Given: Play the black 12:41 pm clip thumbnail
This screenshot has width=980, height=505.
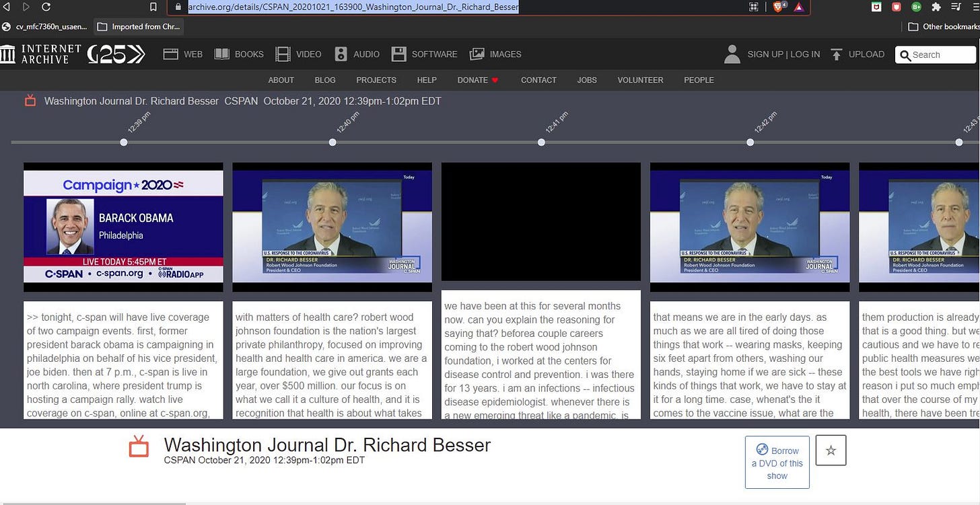Looking at the screenshot, I should tap(541, 222).
